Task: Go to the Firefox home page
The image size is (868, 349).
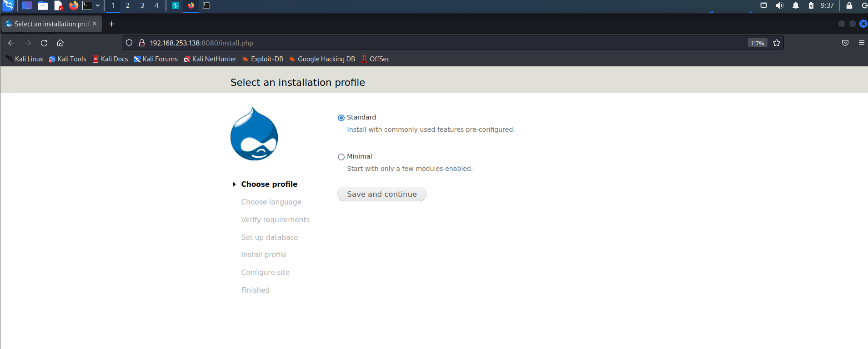Action: [x=60, y=43]
